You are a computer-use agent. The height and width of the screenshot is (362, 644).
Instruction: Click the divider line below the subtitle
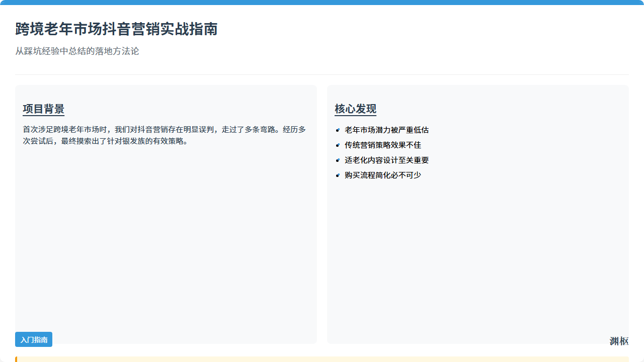pyautogui.click(x=322, y=74)
